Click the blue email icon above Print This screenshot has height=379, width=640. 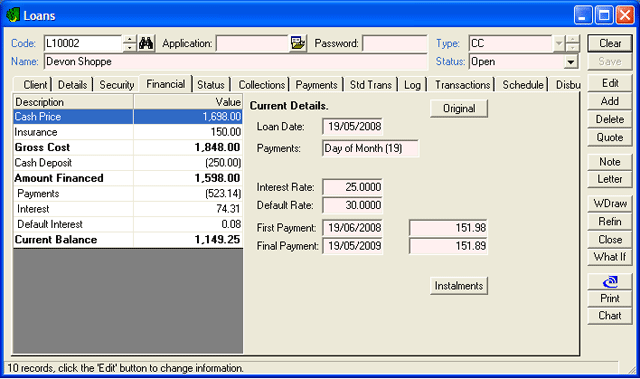(610, 281)
